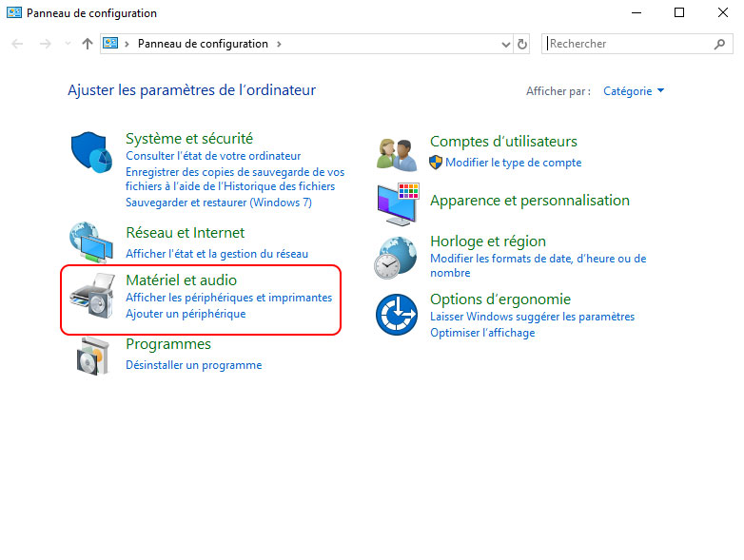Screen dimensions: 744x560
Task: Open Sauvegarder et restaurer (Windows 7)
Action: 219,203
